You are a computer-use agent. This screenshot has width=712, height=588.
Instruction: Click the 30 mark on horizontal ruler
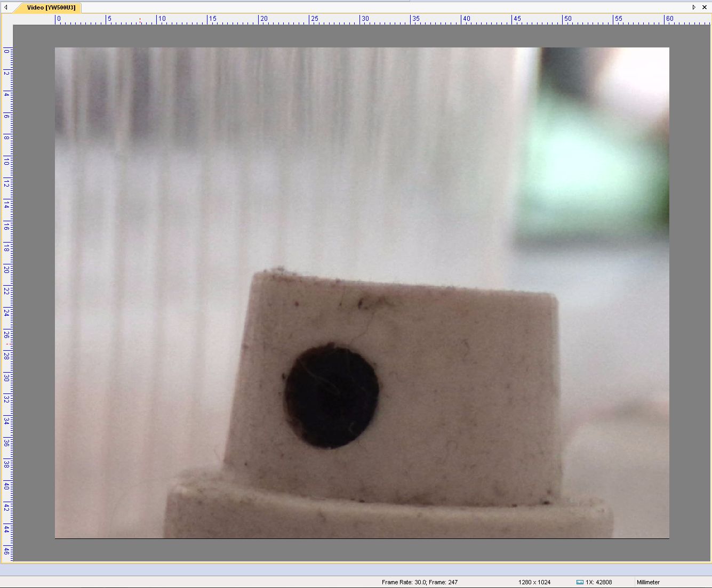pos(365,19)
